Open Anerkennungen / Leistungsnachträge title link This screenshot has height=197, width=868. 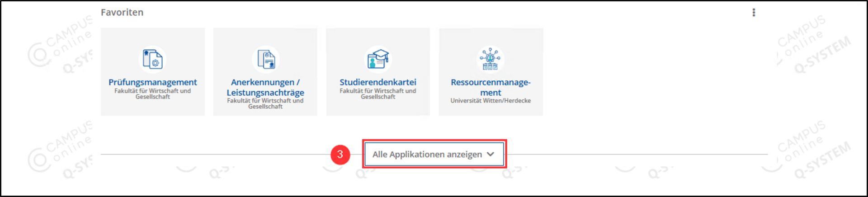click(x=265, y=87)
